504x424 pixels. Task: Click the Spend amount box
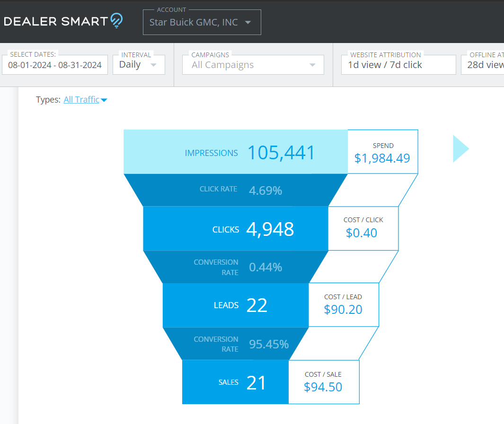pyautogui.click(x=382, y=152)
